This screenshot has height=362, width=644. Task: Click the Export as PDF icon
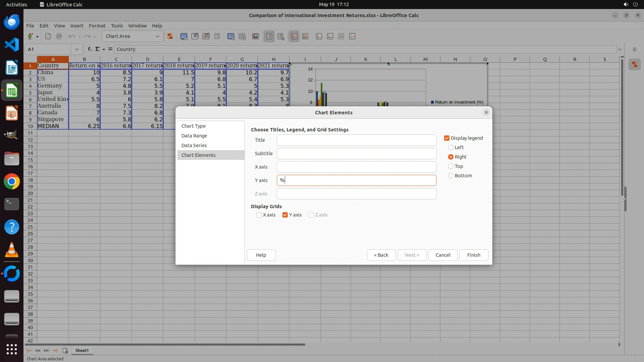[x=48, y=36]
